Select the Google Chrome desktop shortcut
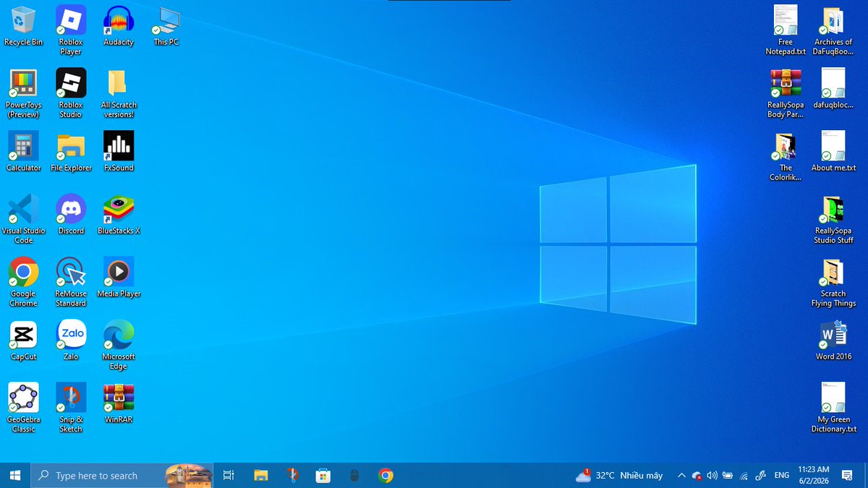 [x=23, y=282]
